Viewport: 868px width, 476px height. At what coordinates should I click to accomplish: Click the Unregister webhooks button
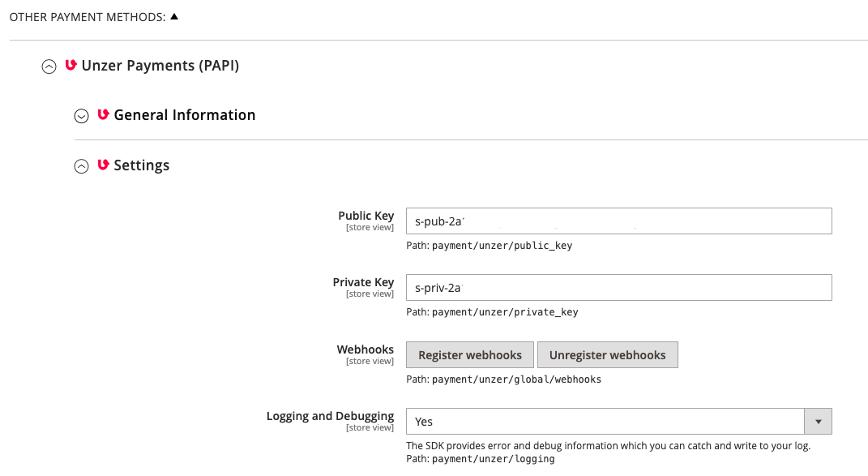[607, 354]
